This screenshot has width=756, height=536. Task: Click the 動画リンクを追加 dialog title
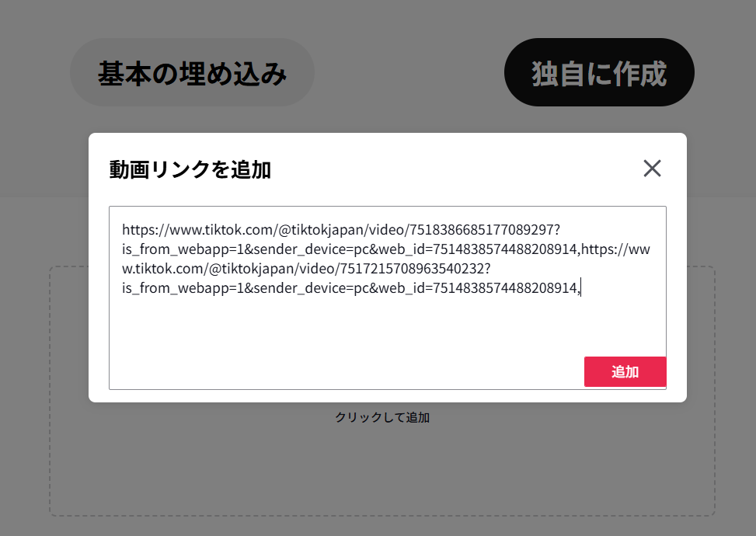[190, 169]
